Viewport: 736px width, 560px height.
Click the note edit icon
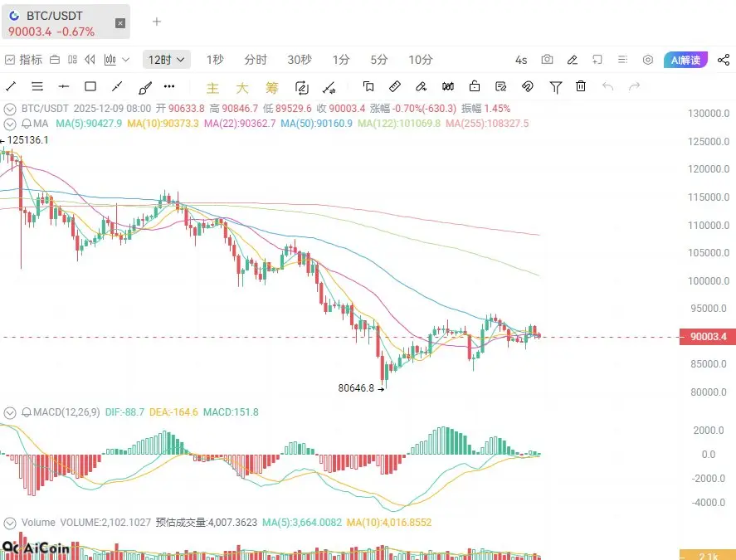501,86
